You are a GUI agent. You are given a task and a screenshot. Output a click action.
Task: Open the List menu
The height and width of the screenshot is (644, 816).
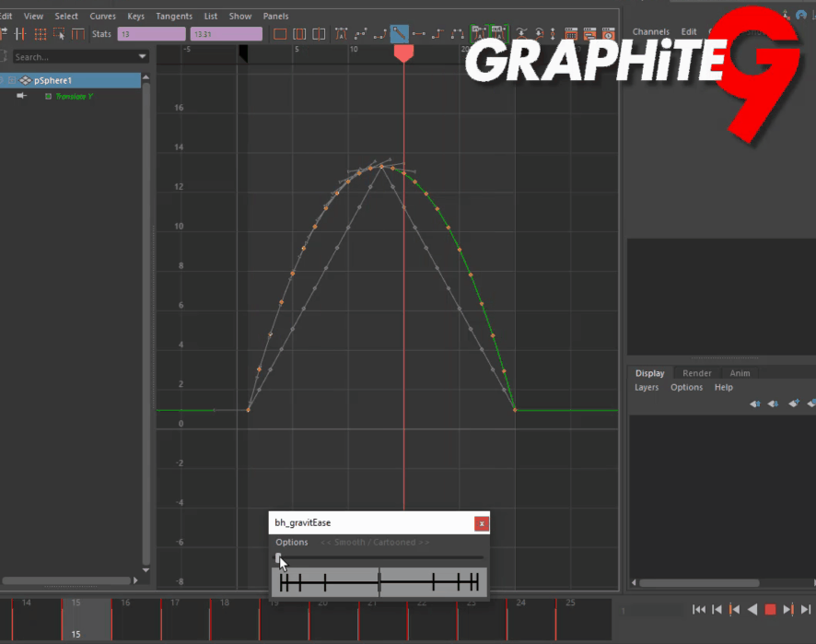[x=210, y=17]
